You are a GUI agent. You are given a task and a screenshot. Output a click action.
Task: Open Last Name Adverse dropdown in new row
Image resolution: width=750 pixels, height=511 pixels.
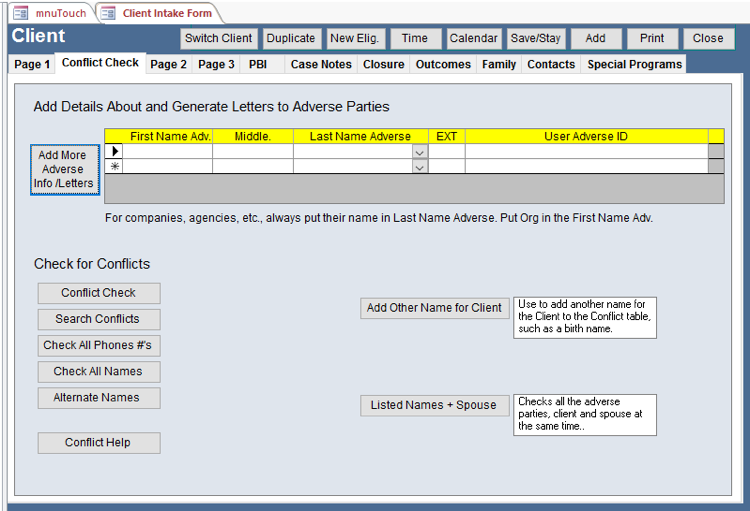tap(420, 167)
